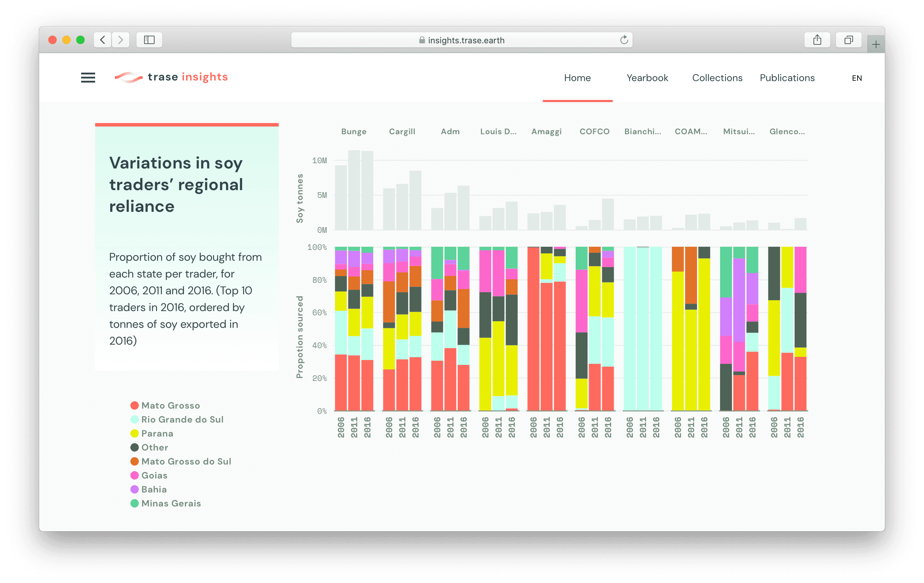
Task: Open the EN language selector
Action: (x=857, y=78)
